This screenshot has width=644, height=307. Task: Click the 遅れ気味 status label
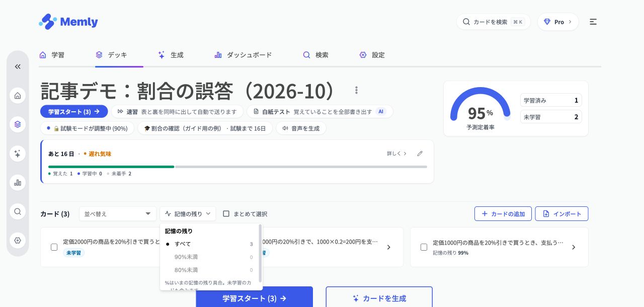[100, 154]
